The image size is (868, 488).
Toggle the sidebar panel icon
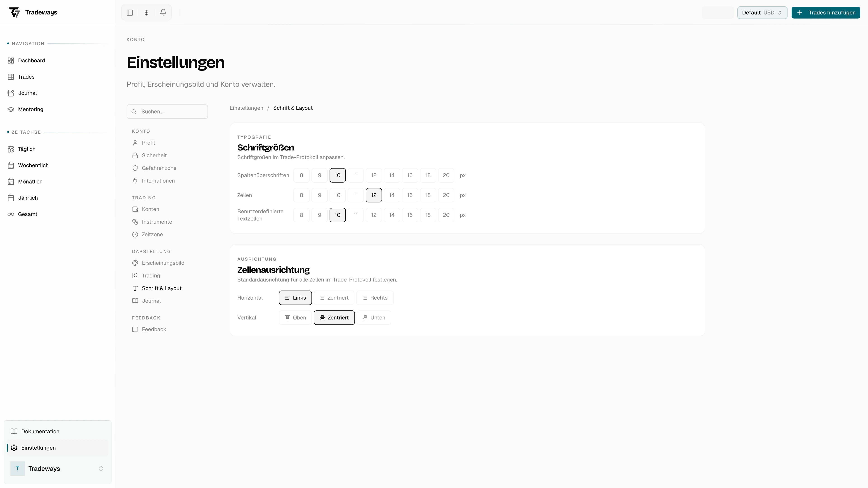[130, 12]
